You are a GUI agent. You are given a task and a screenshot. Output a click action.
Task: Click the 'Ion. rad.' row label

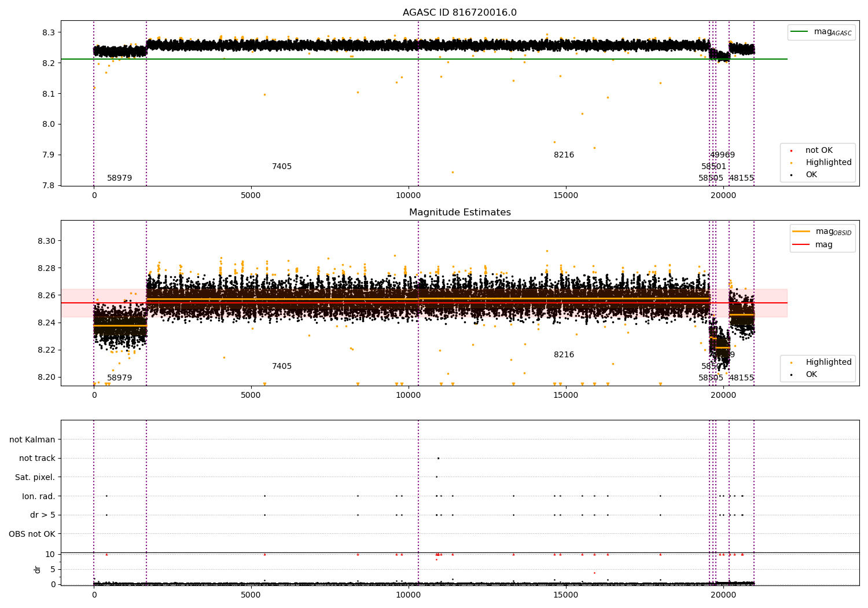pyautogui.click(x=39, y=497)
